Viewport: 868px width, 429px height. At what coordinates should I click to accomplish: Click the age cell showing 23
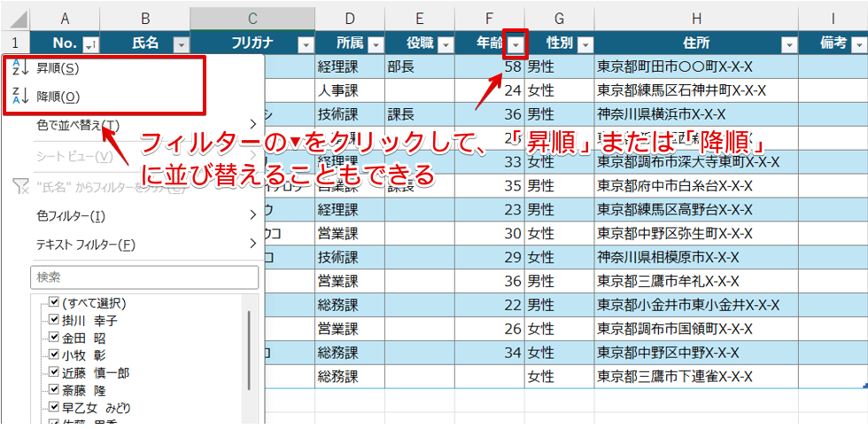[x=490, y=210]
